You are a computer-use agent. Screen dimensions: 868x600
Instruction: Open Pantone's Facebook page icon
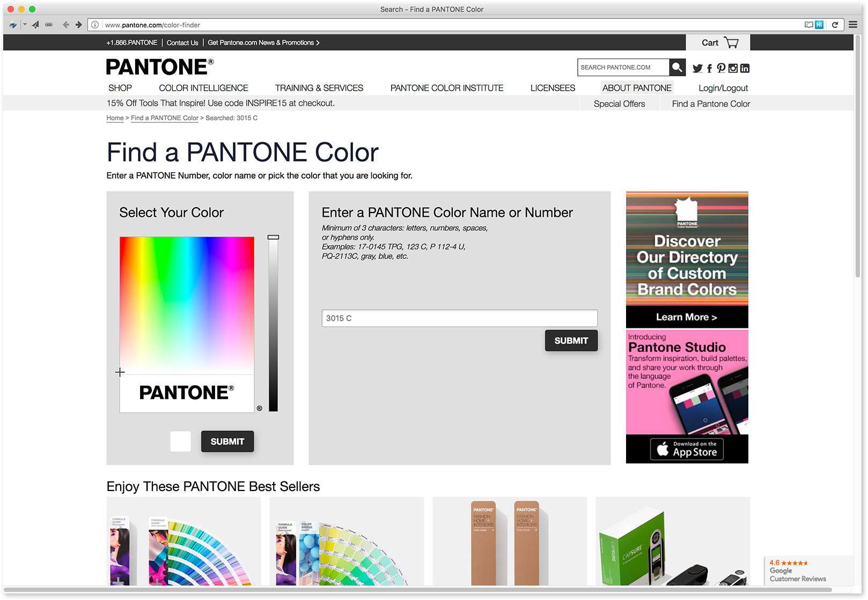pyautogui.click(x=709, y=68)
